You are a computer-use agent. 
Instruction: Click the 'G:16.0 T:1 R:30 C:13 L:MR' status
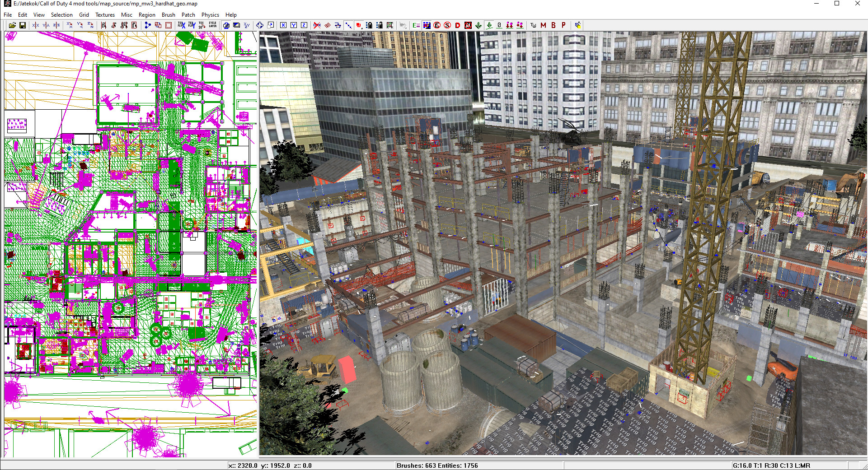(771, 465)
